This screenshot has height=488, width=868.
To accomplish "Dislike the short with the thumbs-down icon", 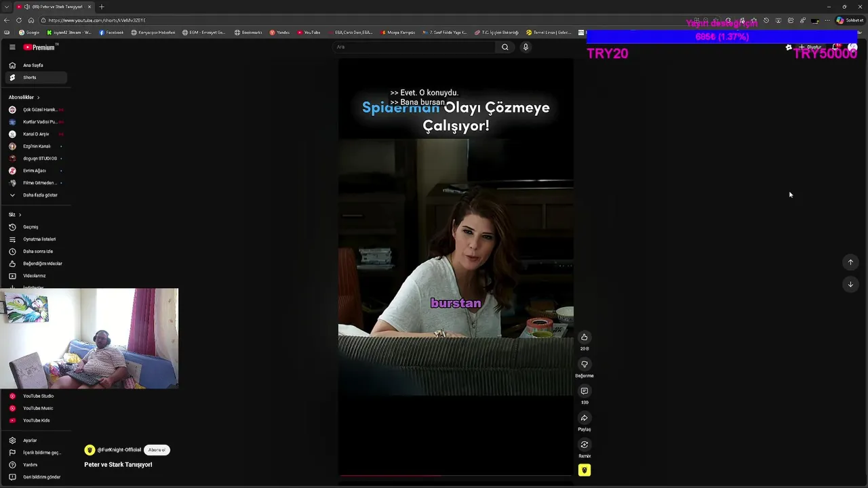I will [x=584, y=364].
